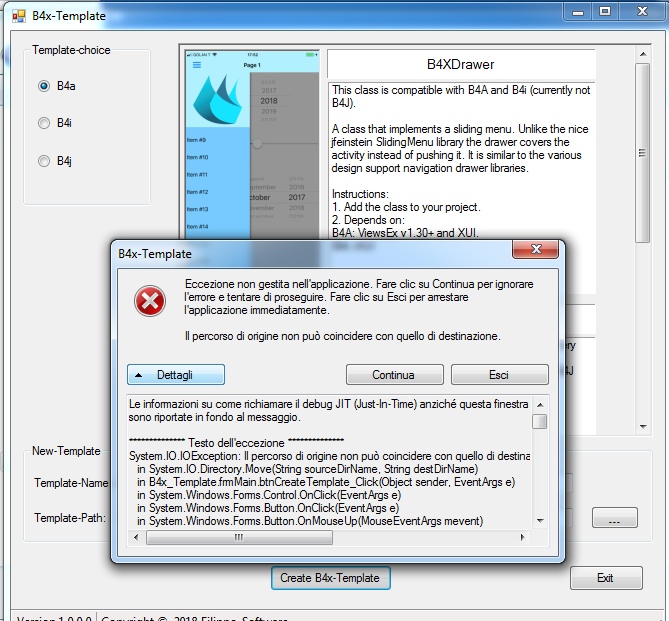Click exception details scroll up arrow
669x621 pixels.
coord(540,405)
